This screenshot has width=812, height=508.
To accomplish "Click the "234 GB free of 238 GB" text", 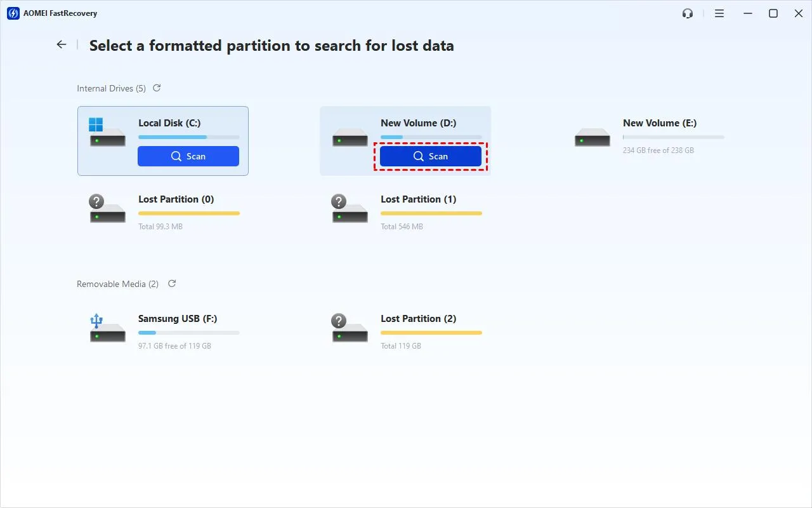I will pyautogui.click(x=658, y=150).
